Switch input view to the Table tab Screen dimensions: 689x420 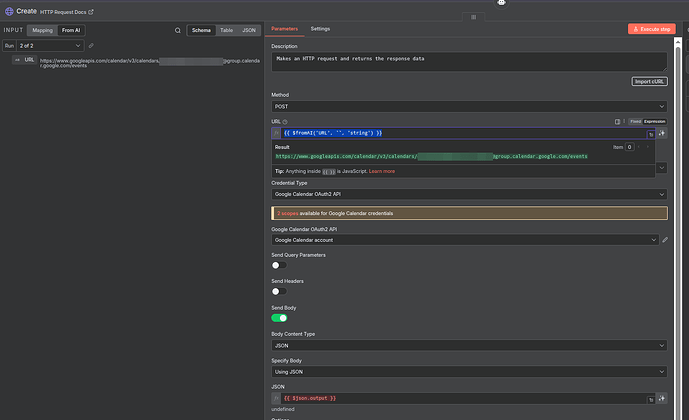(227, 30)
